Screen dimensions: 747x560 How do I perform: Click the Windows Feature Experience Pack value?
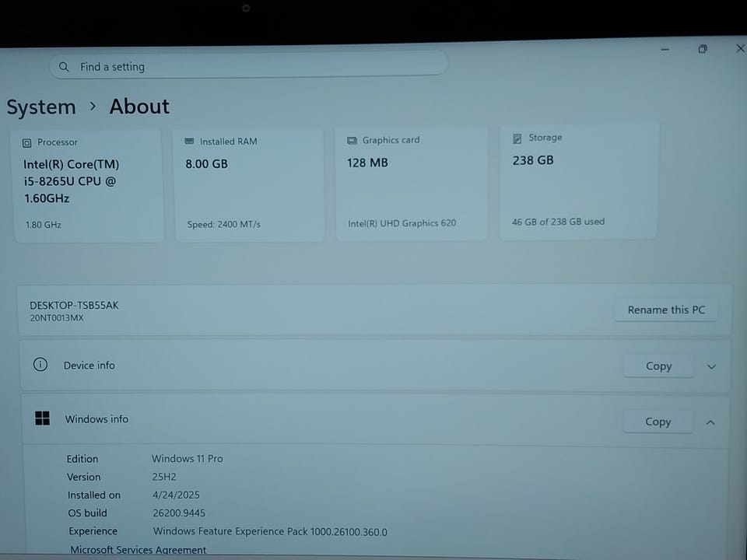pyautogui.click(x=270, y=531)
